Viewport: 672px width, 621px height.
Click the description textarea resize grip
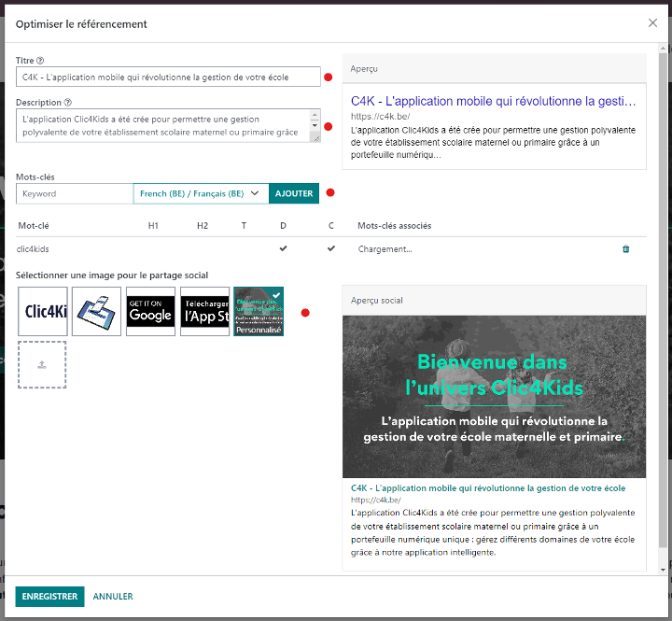point(316,138)
